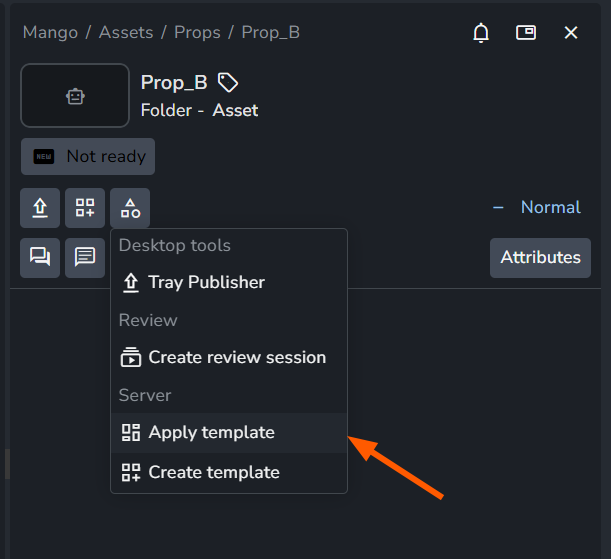Image resolution: width=611 pixels, height=559 pixels.
Task: Open the comments bubbles icon
Action: pyautogui.click(x=40, y=258)
